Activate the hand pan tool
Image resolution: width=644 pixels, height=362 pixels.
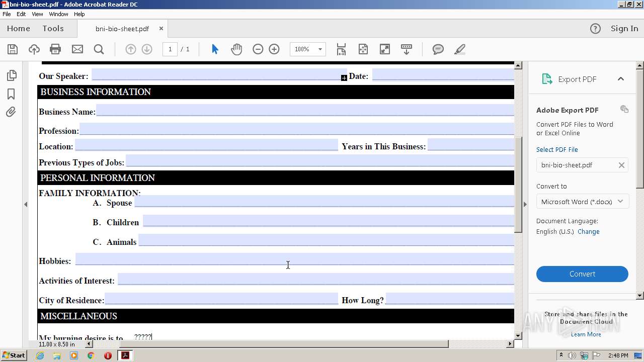tap(236, 49)
